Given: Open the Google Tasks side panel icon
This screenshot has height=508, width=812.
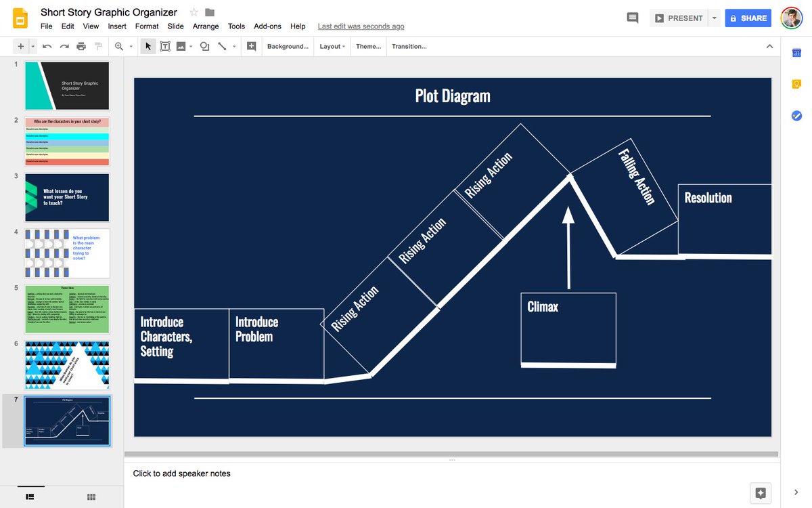Looking at the screenshot, I should pyautogui.click(x=796, y=116).
